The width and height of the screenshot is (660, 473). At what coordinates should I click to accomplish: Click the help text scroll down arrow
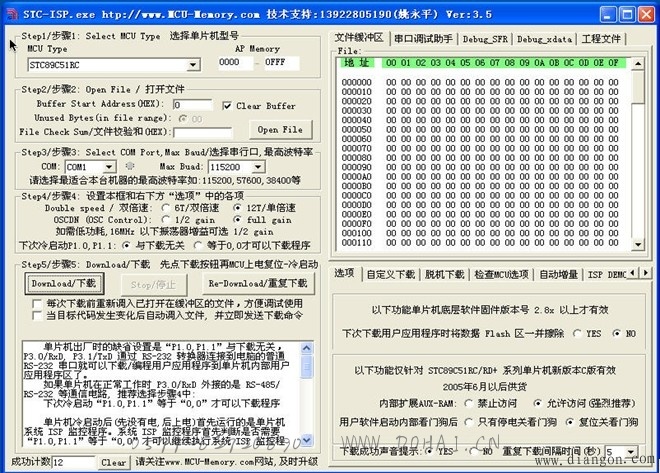306,441
